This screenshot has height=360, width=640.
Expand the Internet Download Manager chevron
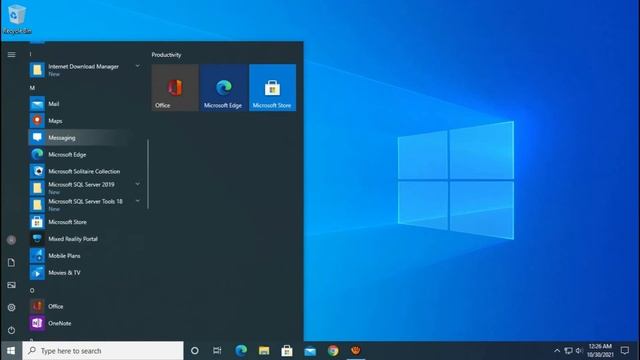pyautogui.click(x=138, y=66)
